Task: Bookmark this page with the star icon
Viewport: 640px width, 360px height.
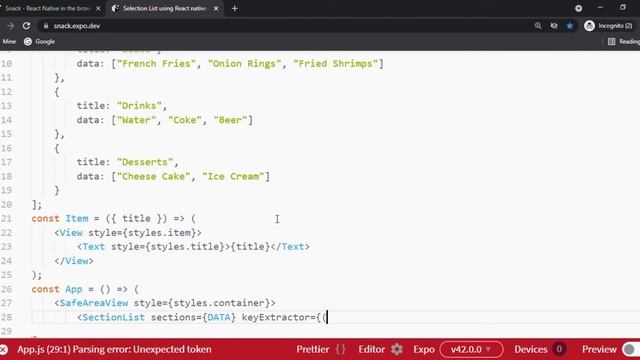Action: pyautogui.click(x=570, y=26)
